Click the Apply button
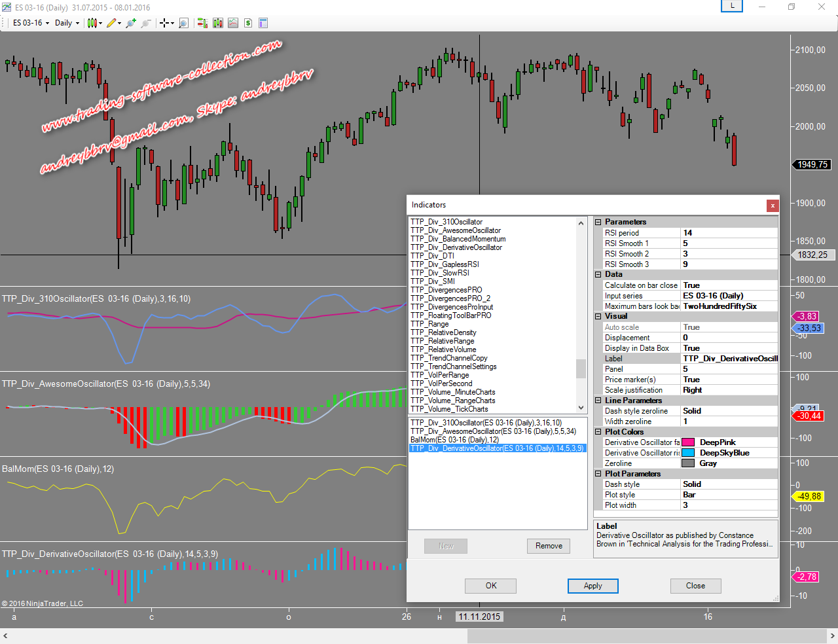838x644 pixels. [592, 586]
